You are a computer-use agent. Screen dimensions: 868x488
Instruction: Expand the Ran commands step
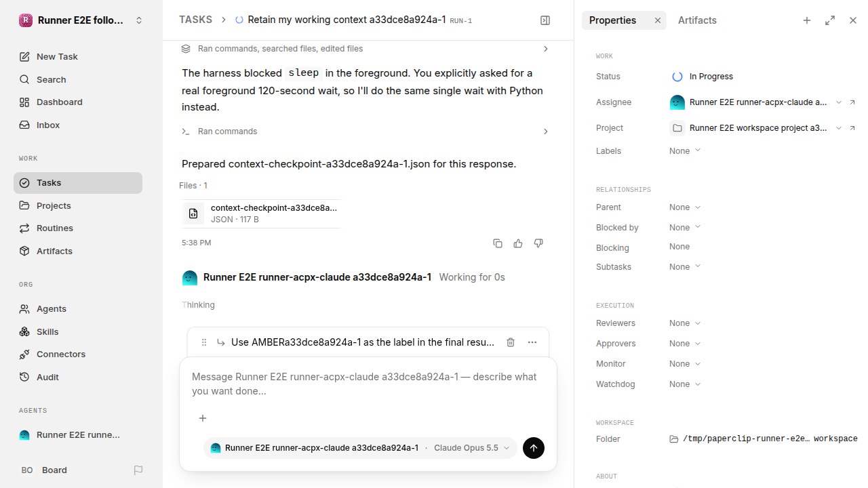tap(365, 131)
